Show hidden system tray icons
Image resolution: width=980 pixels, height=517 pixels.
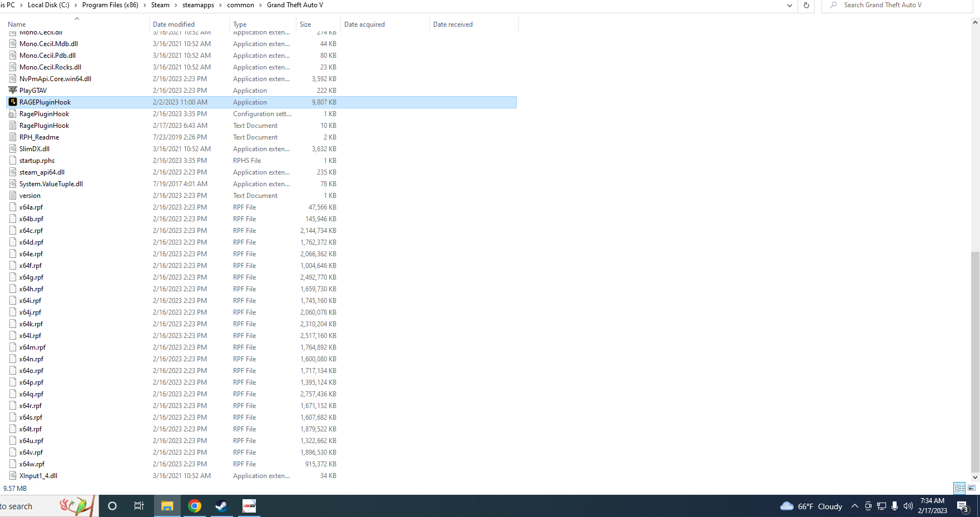[x=855, y=506]
